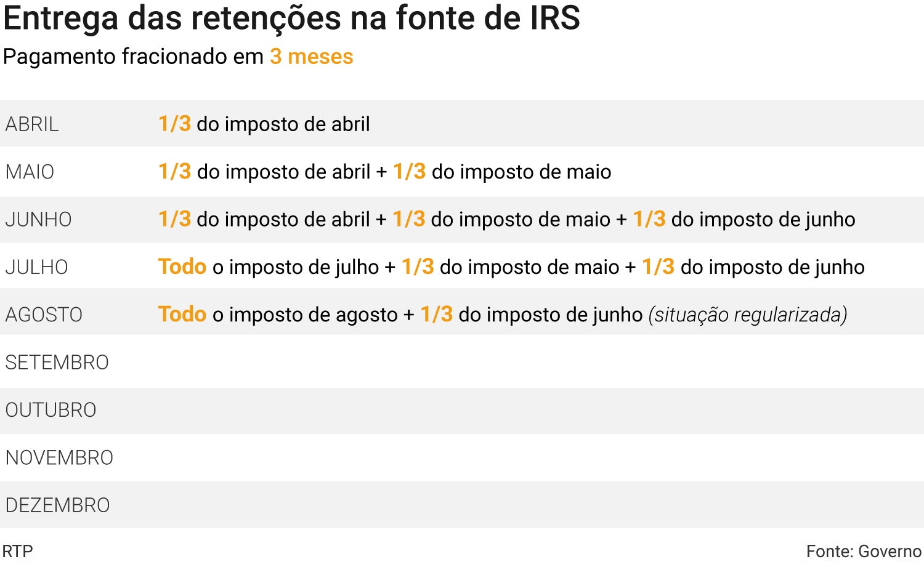The height and width of the screenshot is (567, 924).
Task: Select the AGOSTO month label
Action: [x=44, y=315]
